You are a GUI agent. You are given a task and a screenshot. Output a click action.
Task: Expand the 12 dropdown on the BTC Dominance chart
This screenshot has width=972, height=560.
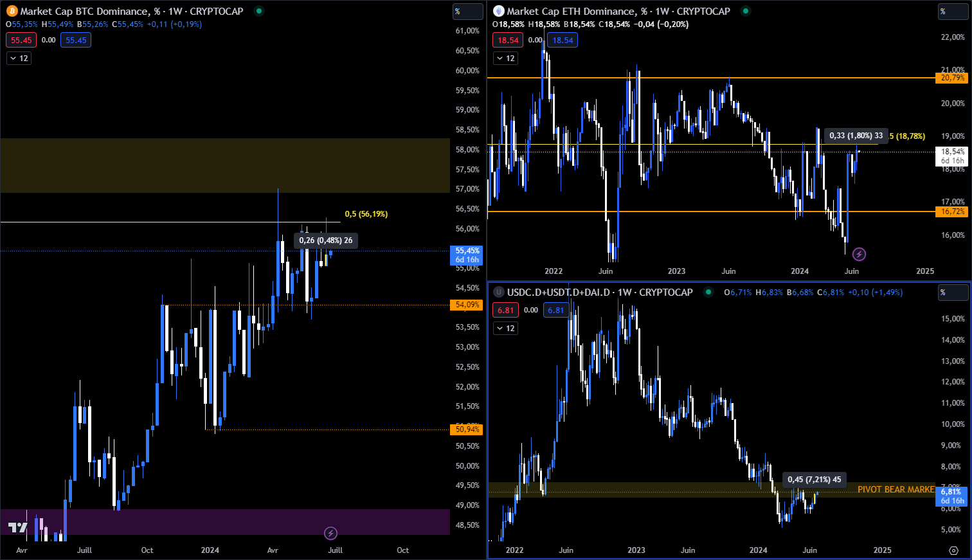coord(17,58)
